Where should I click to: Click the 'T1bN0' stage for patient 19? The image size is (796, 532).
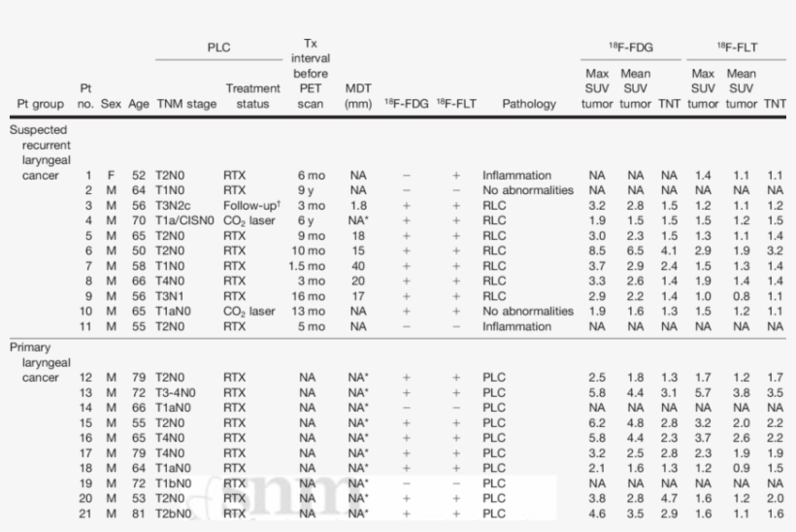coord(174,483)
